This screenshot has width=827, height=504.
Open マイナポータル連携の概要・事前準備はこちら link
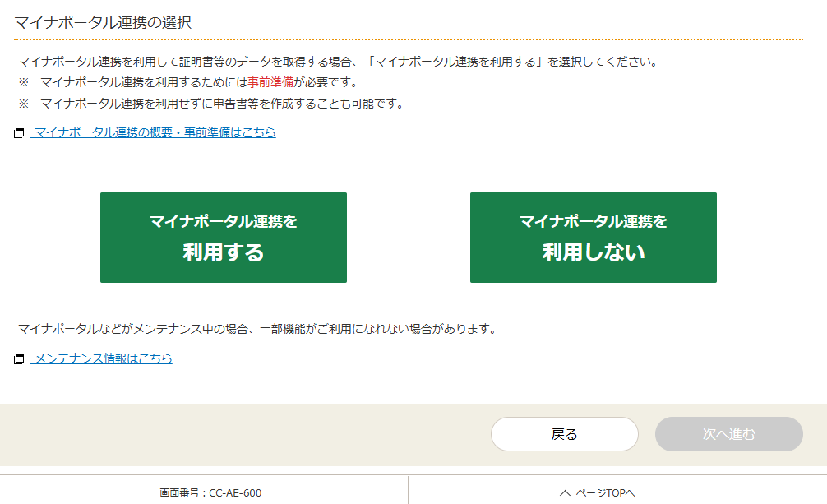coord(155,132)
